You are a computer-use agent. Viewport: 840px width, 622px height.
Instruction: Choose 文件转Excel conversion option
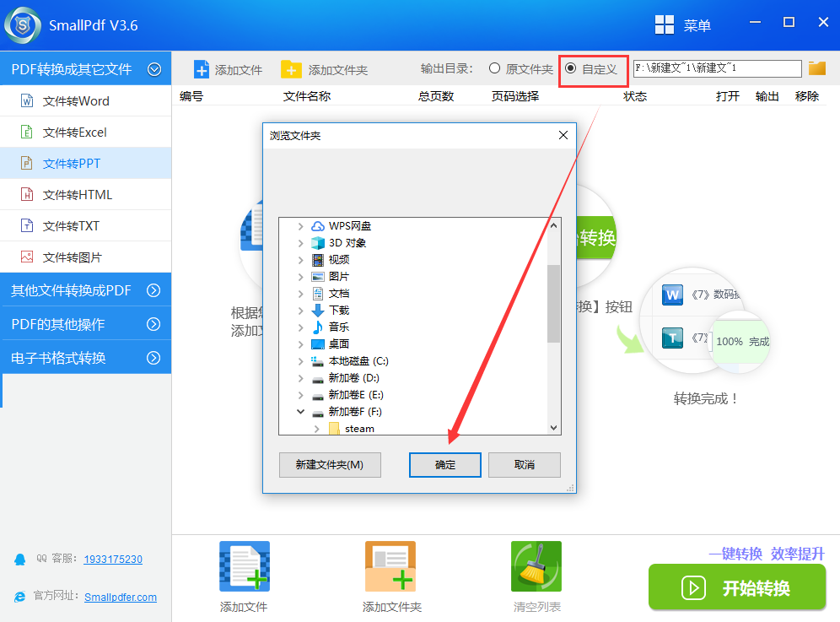(x=74, y=133)
